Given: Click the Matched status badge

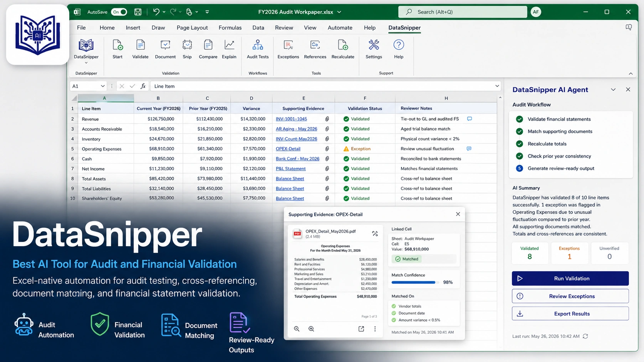Looking at the screenshot, I should pos(407,259).
